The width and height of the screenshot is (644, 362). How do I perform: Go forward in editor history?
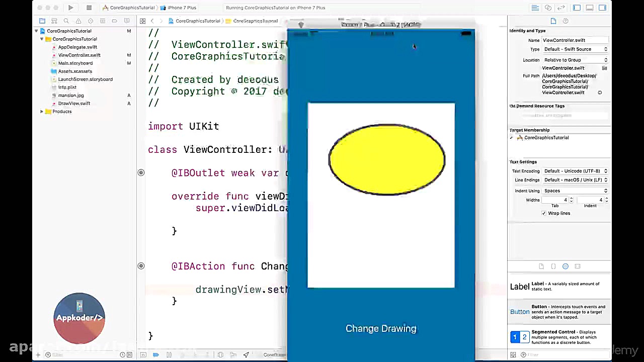pos(162,21)
